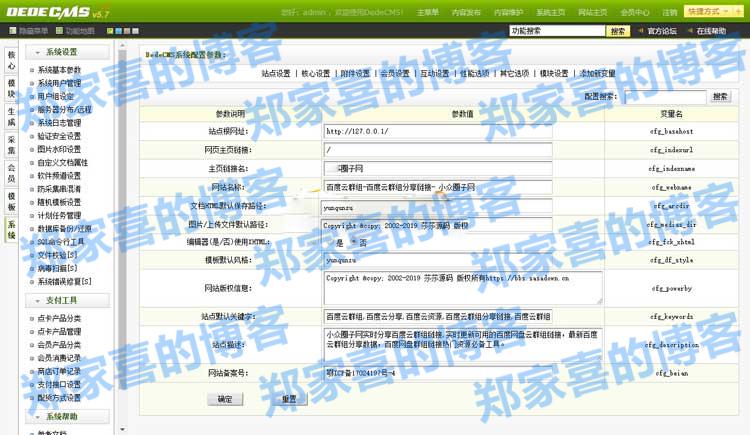Open the 模块 vertical tab
Viewport: 750px width, 435px height.
[11, 89]
